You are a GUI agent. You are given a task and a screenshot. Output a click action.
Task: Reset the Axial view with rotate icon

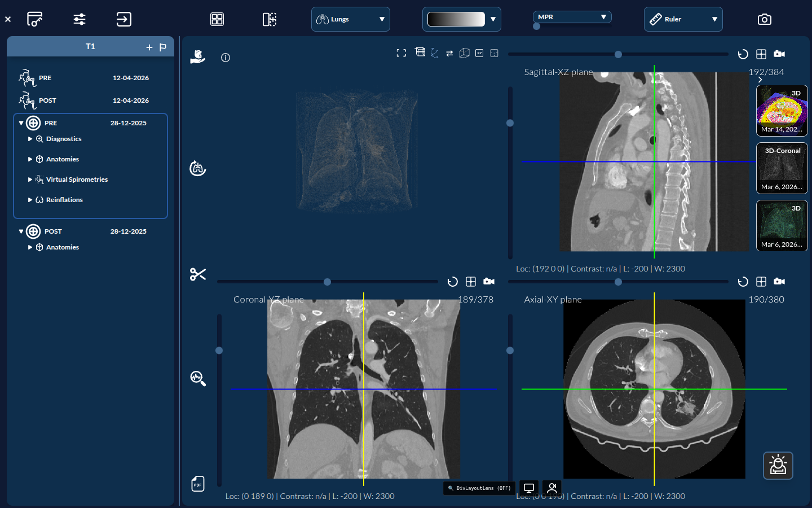(x=743, y=282)
